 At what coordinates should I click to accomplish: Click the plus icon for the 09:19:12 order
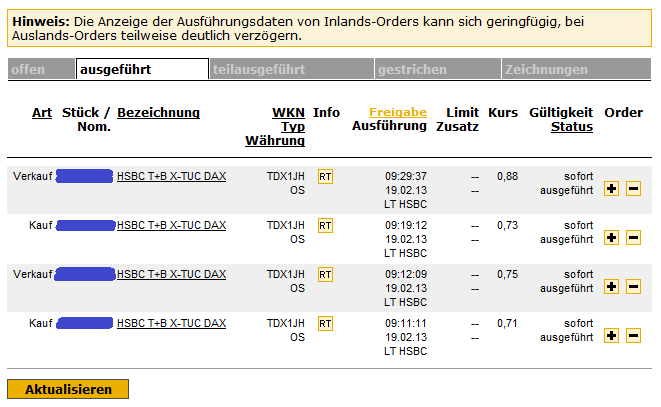[612, 238]
